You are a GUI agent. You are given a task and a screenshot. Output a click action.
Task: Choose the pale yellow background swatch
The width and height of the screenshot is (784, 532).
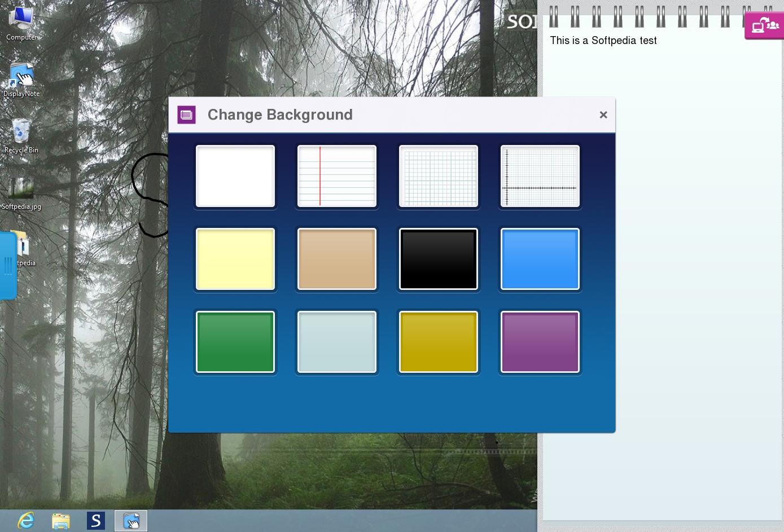point(235,259)
